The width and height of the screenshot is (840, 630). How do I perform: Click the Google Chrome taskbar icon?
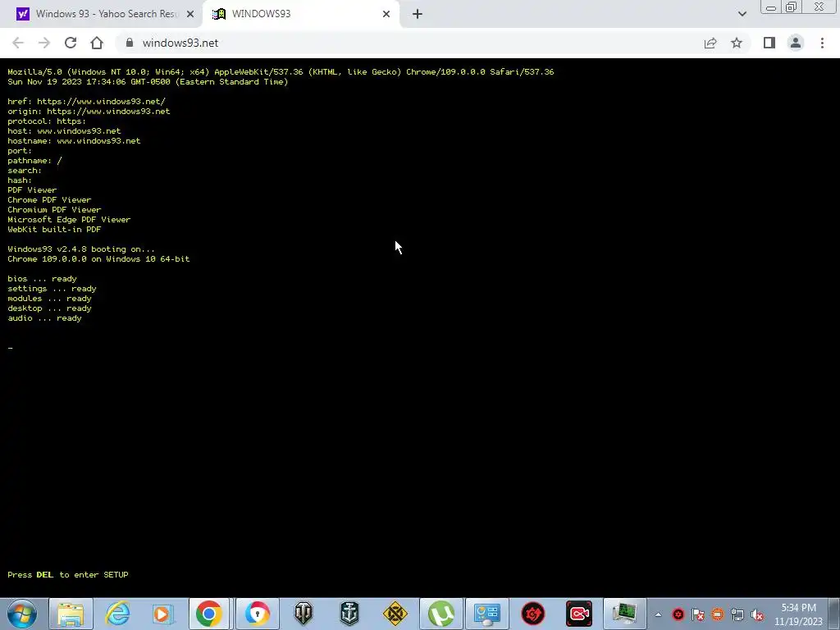click(x=209, y=614)
